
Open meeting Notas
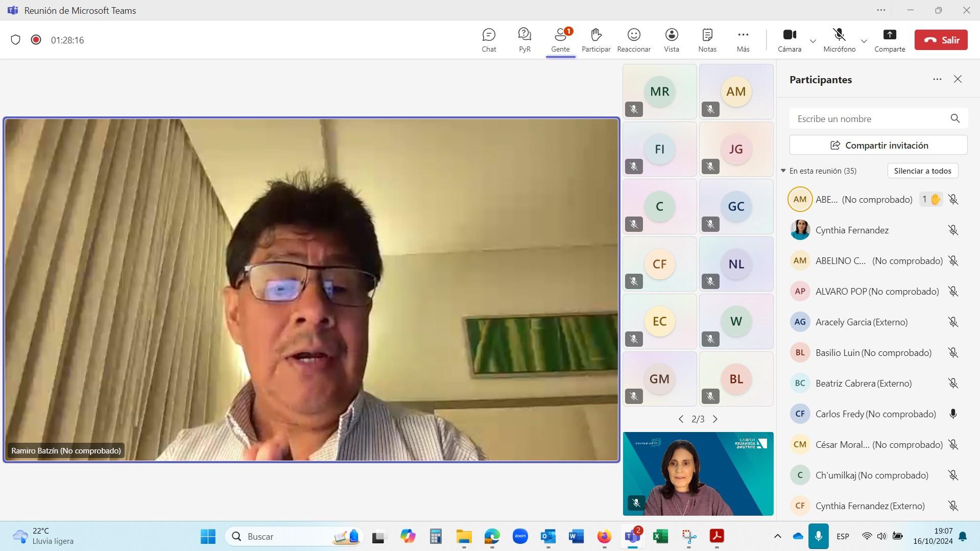point(707,40)
